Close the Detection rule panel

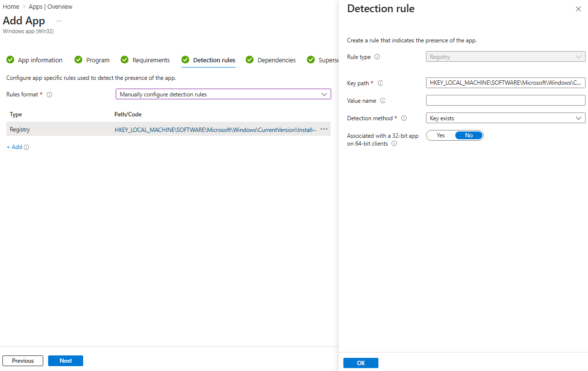pos(578,9)
